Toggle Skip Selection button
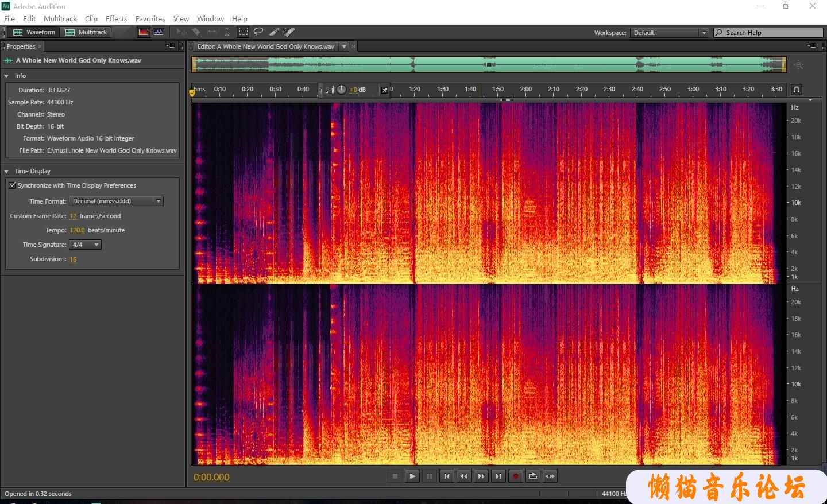This screenshot has height=504, width=827. (550, 476)
